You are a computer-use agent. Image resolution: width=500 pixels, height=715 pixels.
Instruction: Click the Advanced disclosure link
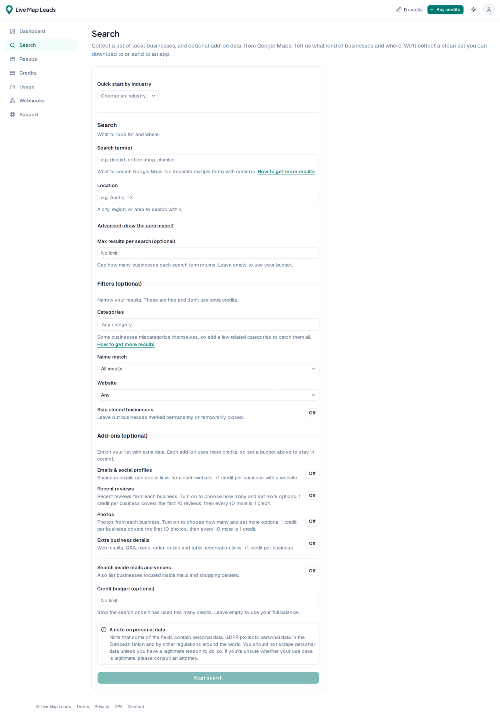(x=135, y=226)
